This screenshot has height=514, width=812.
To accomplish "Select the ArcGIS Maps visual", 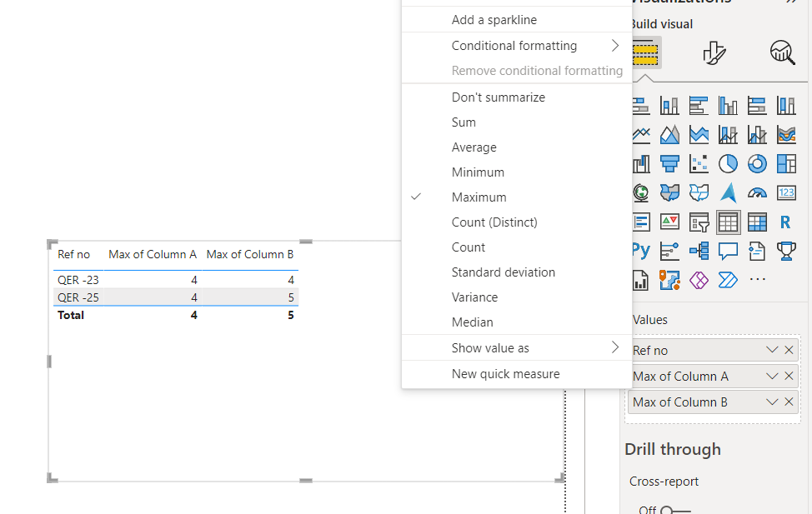I will (669, 280).
